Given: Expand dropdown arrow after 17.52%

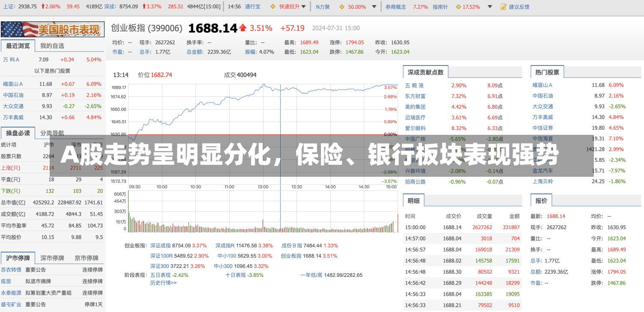Looking at the screenshot, I should pos(489,7).
